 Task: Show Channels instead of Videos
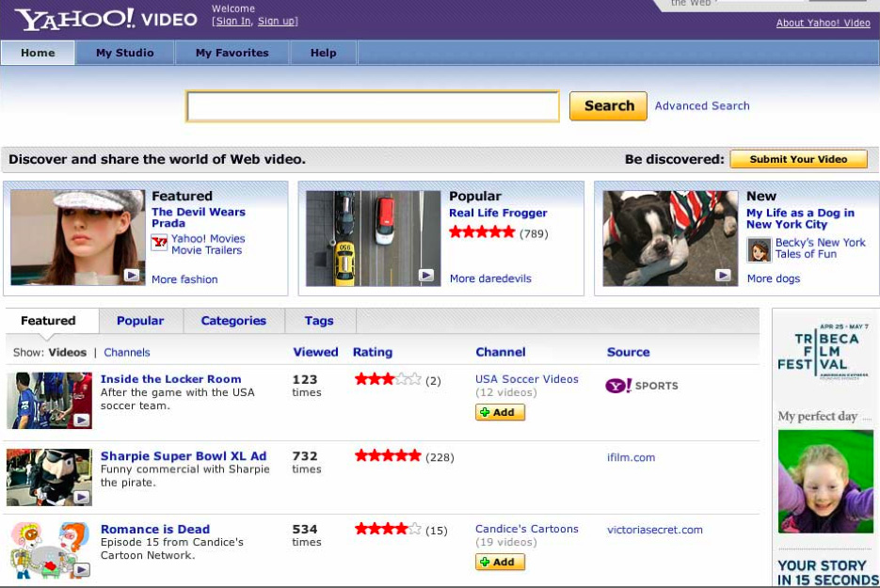[x=127, y=353]
